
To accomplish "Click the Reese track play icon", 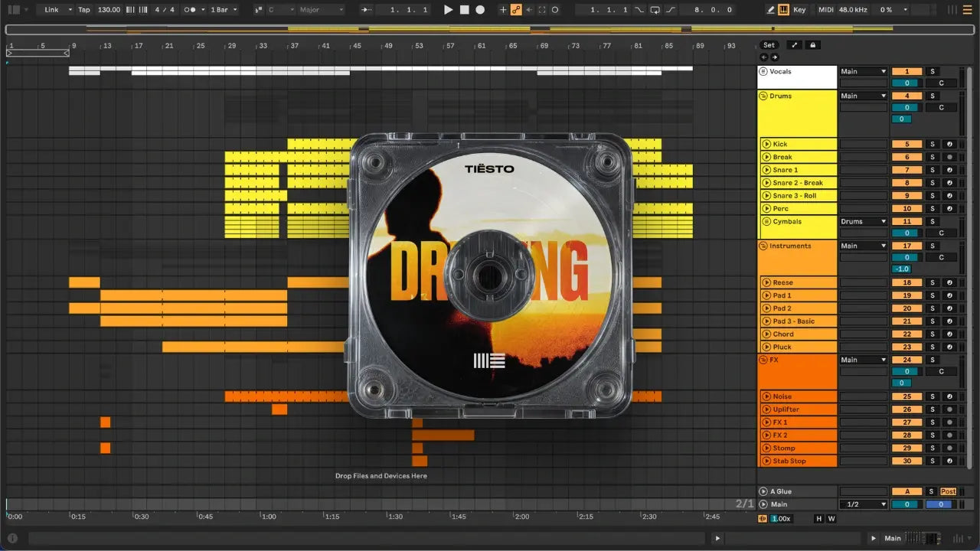I will pyautogui.click(x=766, y=282).
